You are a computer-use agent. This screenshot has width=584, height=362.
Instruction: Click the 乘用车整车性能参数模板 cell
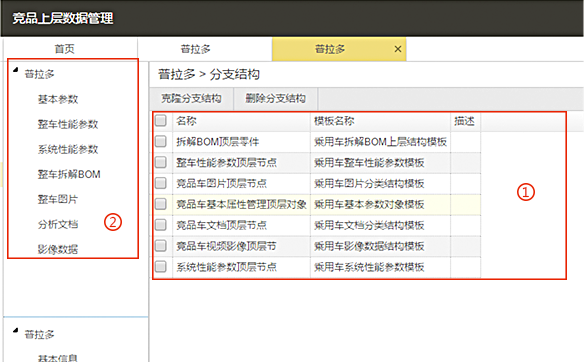pos(380,162)
